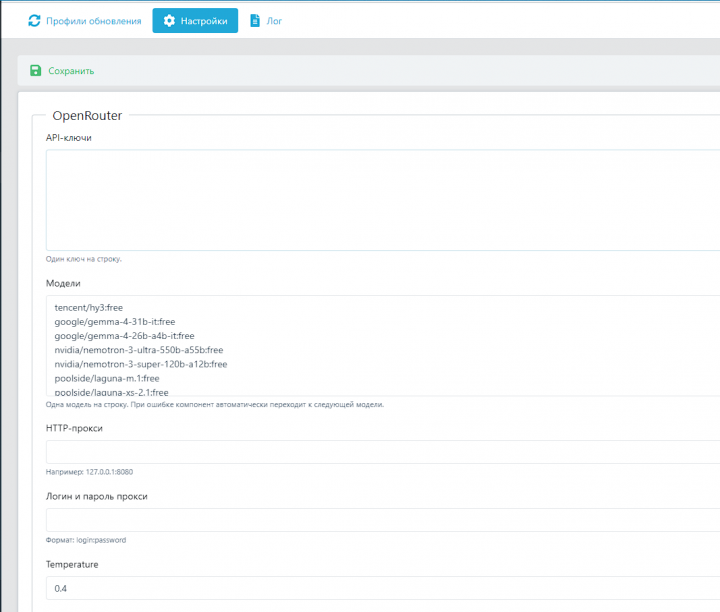The height and width of the screenshot is (612, 720).
Task: Select the poolside/laguna-m.1:free line
Action: click(x=107, y=379)
